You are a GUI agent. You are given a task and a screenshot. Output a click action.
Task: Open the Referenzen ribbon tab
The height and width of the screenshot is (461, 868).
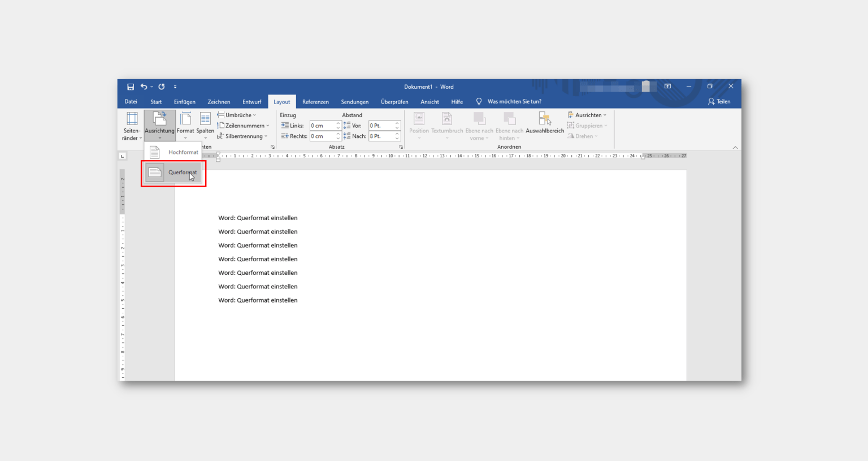tap(315, 101)
